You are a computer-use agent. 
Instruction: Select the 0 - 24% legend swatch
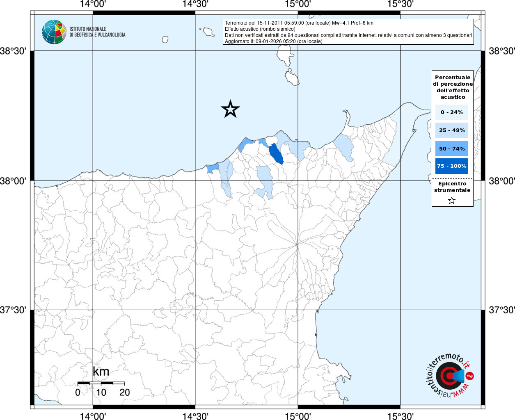coord(451,112)
